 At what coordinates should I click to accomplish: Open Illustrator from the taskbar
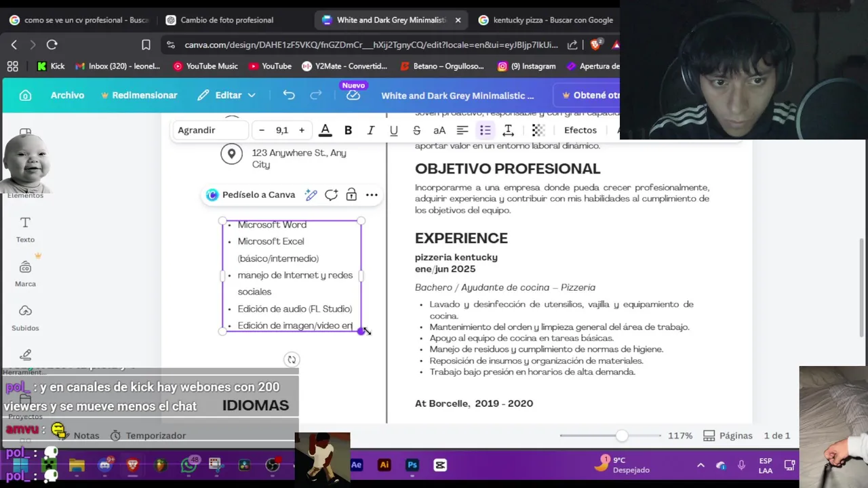384,465
